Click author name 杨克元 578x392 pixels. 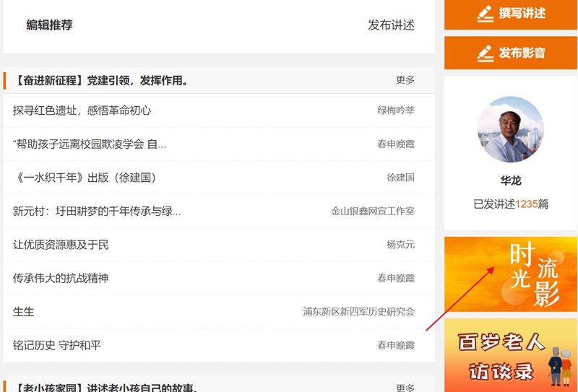pos(401,245)
